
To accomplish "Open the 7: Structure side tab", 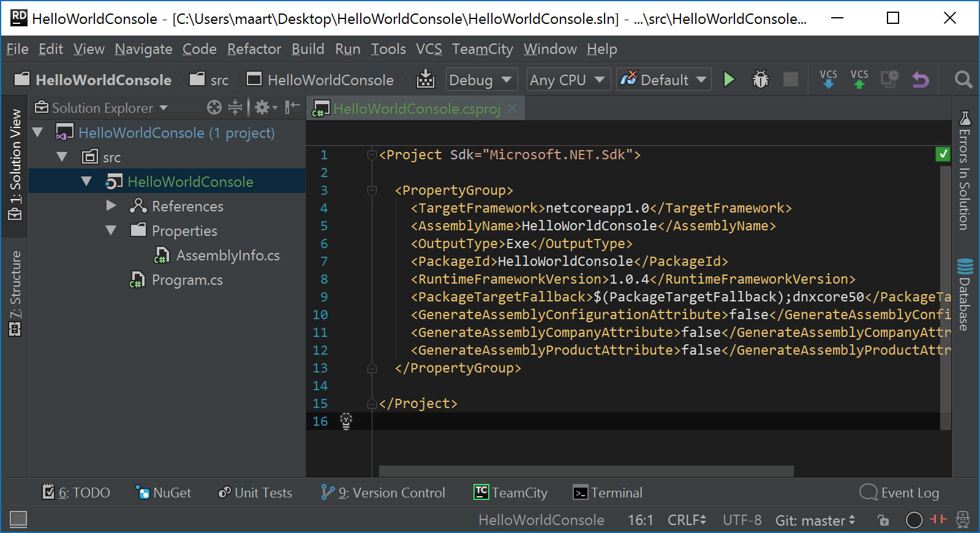I will click(x=15, y=293).
